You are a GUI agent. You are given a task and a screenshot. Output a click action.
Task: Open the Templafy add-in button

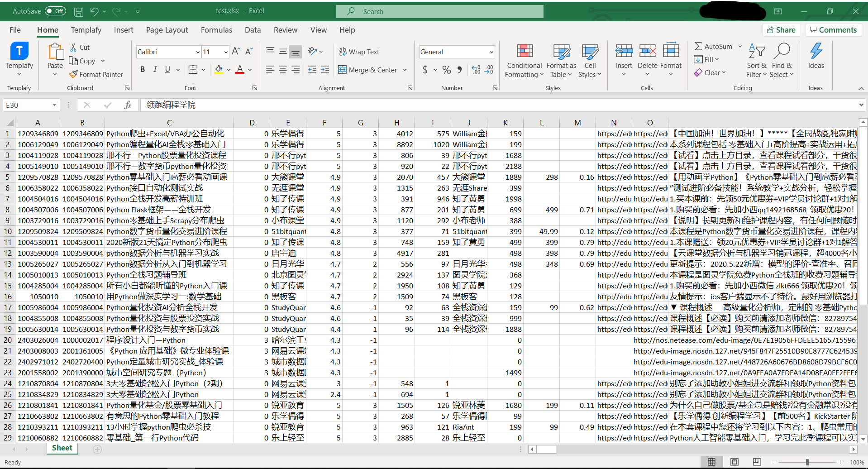click(x=19, y=59)
